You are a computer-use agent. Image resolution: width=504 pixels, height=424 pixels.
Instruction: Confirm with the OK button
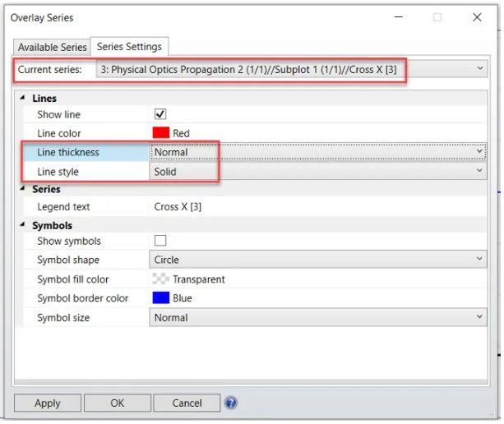click(x=117, y=403)
